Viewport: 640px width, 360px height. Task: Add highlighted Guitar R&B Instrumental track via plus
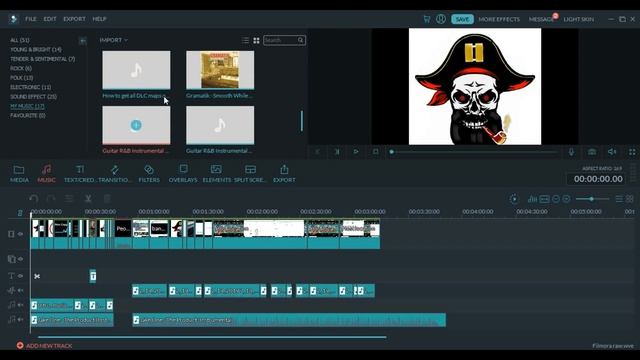[136, 125]
